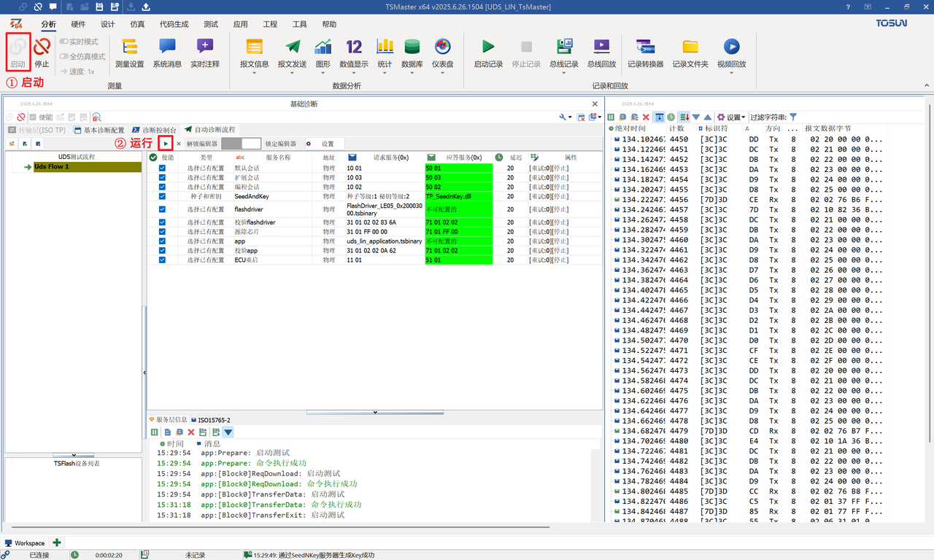Click the 过滤字符串 filter funnel icon
The image size is (934, 560).
793,117
